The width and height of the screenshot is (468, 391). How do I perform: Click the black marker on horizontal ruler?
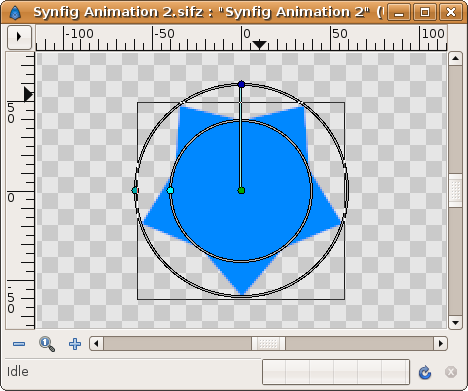pyautogui.click(x=259, y=45)
